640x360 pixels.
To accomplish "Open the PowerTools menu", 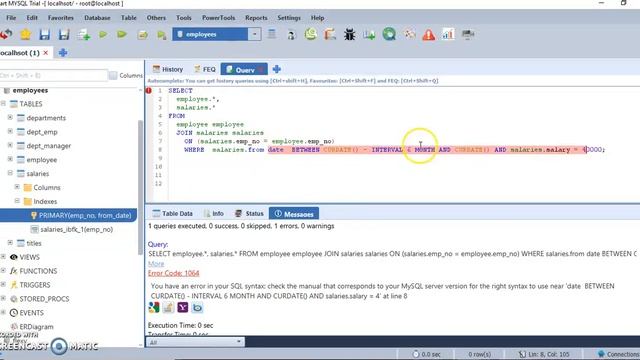I will [x=218, y=18].
